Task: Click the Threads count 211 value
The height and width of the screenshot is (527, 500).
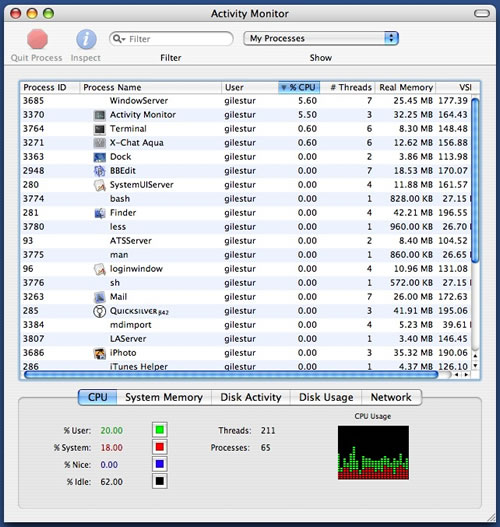Action: [268, 431]
